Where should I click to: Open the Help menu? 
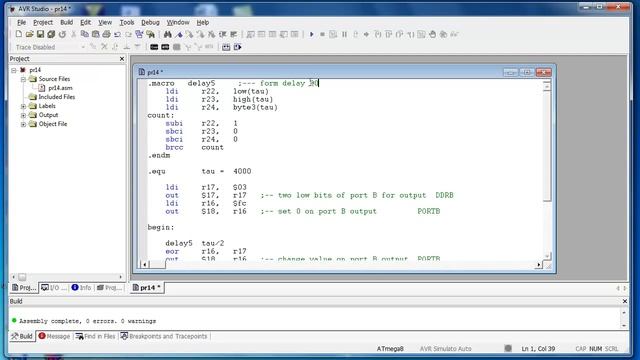point(203,22)
